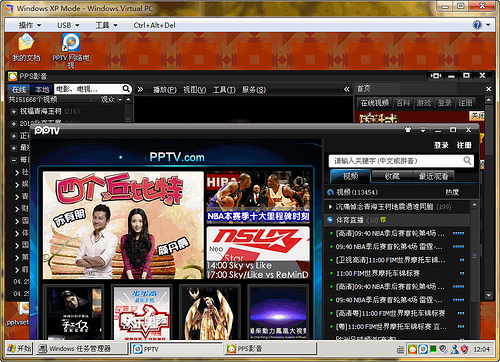Image resolution: width=500 pixels, height=362 pixels.
Task: Open the 观众 sort dropdown in PPS
Action: pos(111,99)
